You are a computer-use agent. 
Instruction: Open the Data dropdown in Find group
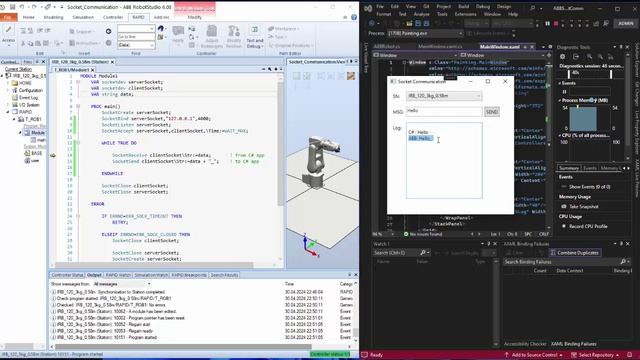coord(136,45)
